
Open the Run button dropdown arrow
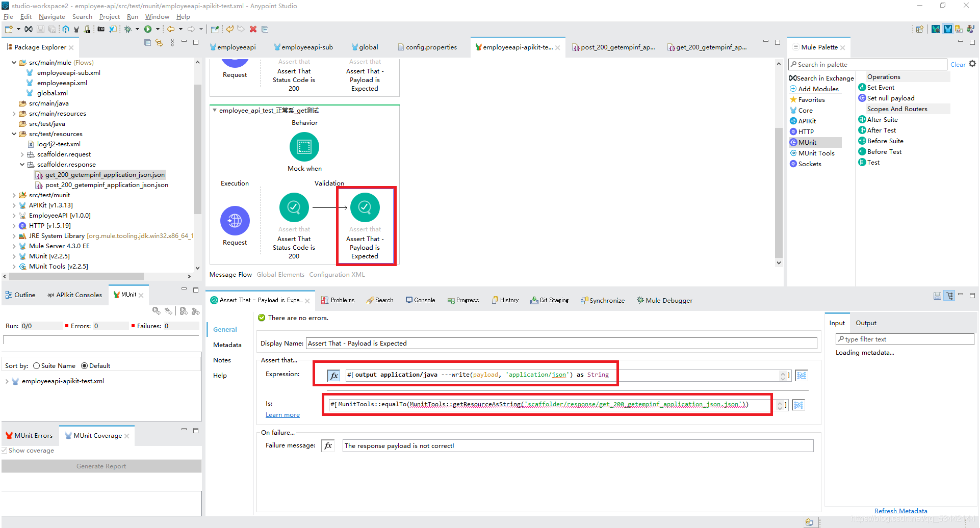click(158, 29)
